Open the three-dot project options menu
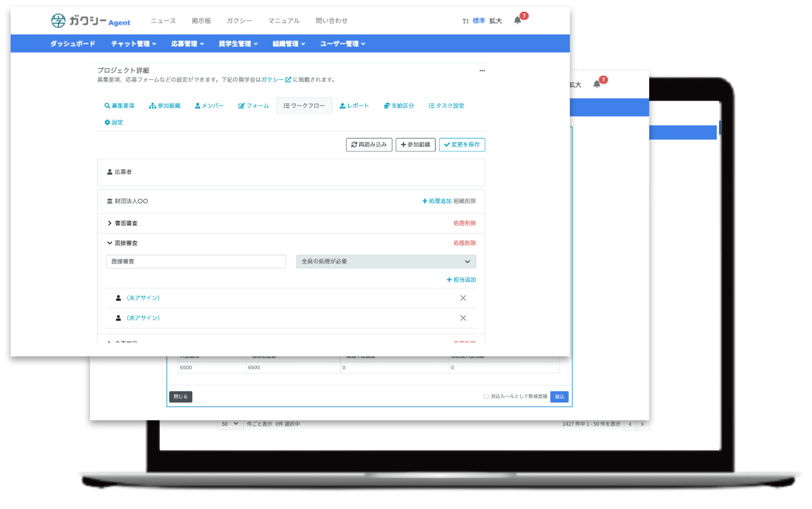812x509 pixels. point(482,70)
